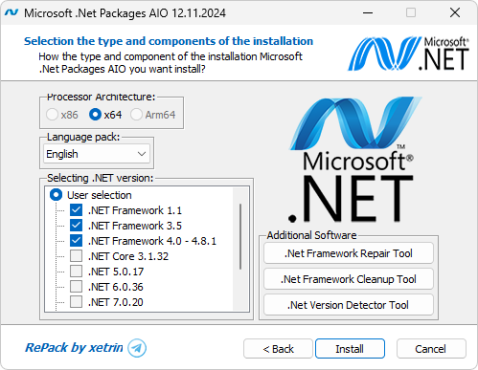
Task: Select the x64 architecture radio button
Action: pyautogui.click(x=95, y=115)
